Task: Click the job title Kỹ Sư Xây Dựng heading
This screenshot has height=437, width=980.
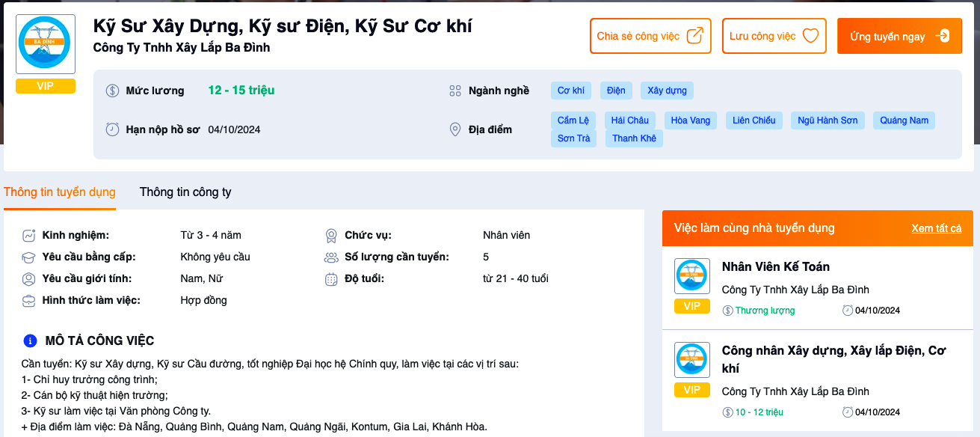Action: point(283,26)
